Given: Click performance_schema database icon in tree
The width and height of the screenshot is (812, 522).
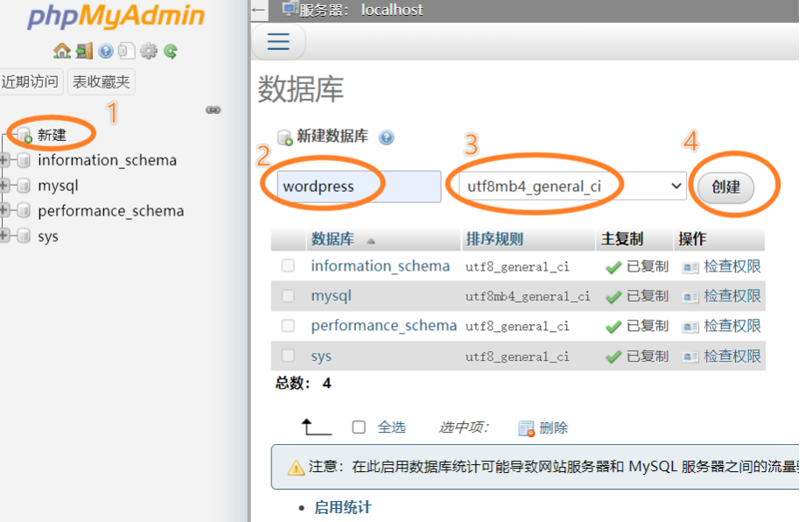Looking at the screenshot, I should pos(24,210).
